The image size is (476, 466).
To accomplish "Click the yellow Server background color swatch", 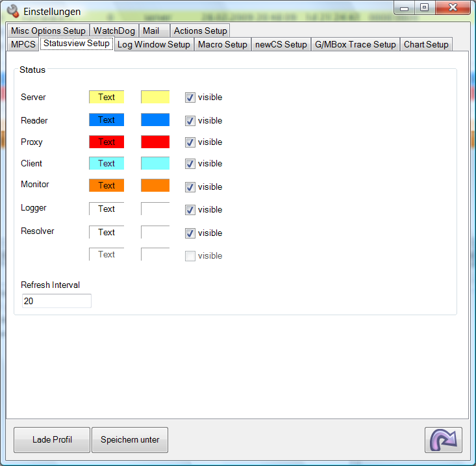I will (x=155, y=97).
